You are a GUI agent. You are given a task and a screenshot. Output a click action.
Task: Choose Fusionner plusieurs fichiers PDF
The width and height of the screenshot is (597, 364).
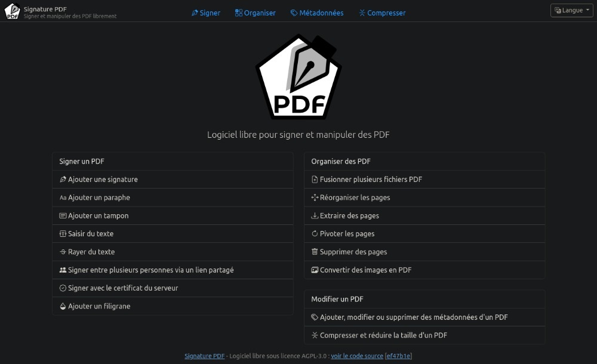371,180
